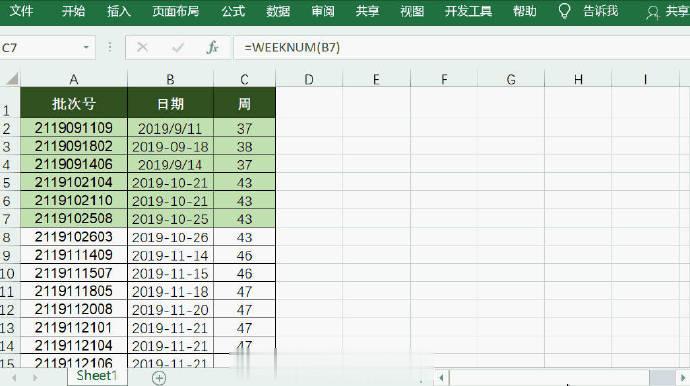Select the 页面布局 ribbon tab
690x386 pixels.
176,11
